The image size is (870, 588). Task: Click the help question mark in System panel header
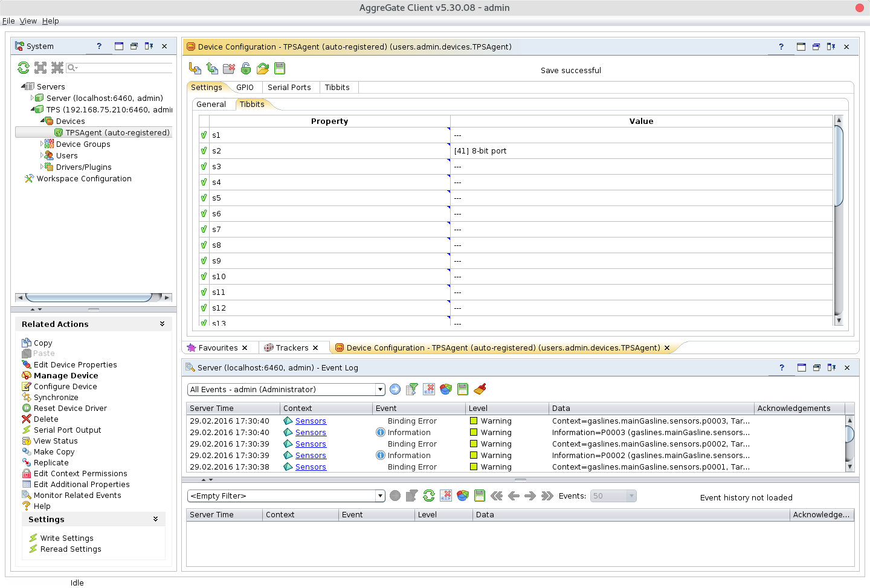99,46
